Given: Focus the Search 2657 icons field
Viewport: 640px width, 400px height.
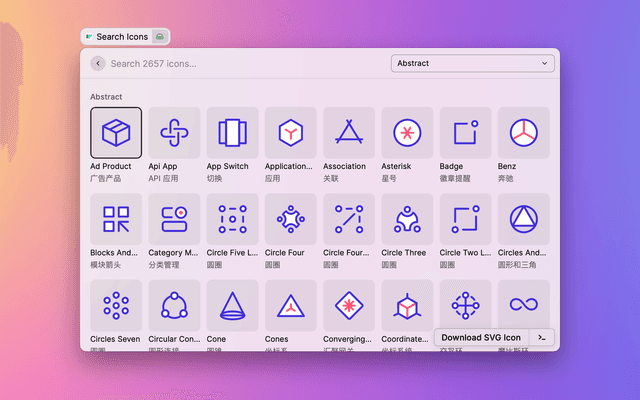Looking at the screenshot, I should 240,63.
